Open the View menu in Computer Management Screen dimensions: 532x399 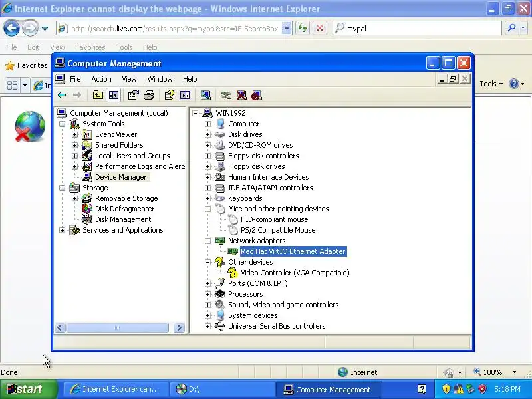(129, 79)
